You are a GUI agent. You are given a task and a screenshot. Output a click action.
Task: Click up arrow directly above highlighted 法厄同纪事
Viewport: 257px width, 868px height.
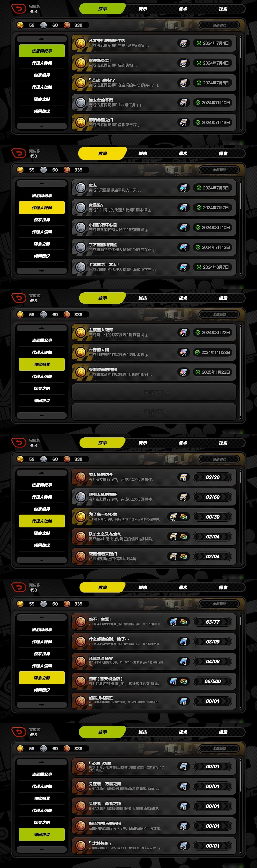tap(42, 39)
